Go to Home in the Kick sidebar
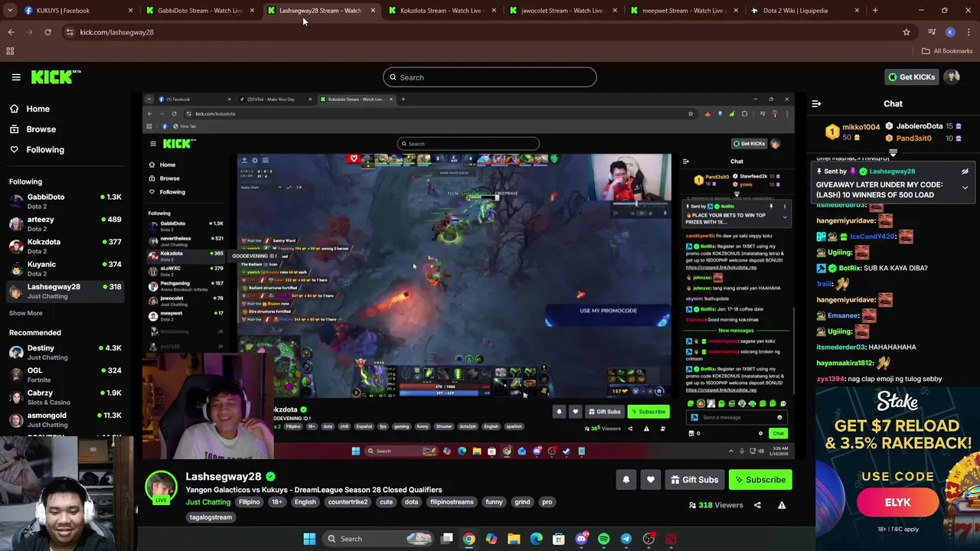This screenshot has height=551, width=980. tap(64, 109)
